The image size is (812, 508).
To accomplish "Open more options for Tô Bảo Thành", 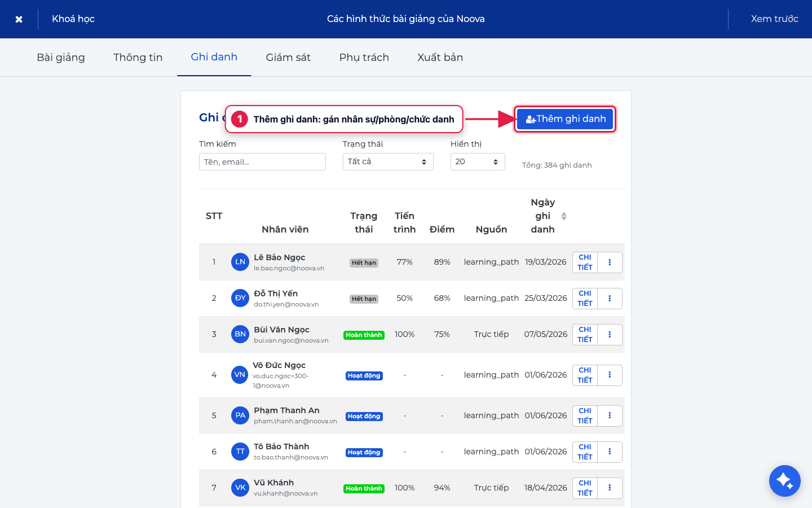I will pyautogui.click(x=610, y=452).
